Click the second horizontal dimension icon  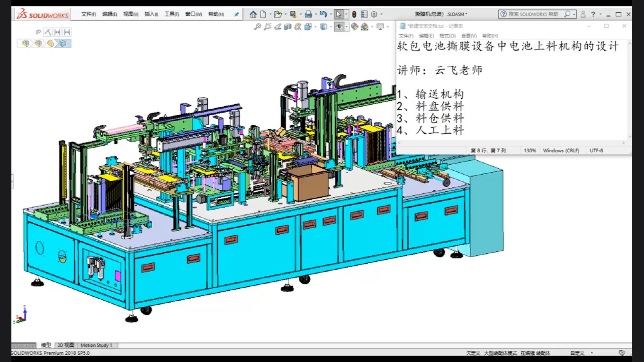(67, 32)
